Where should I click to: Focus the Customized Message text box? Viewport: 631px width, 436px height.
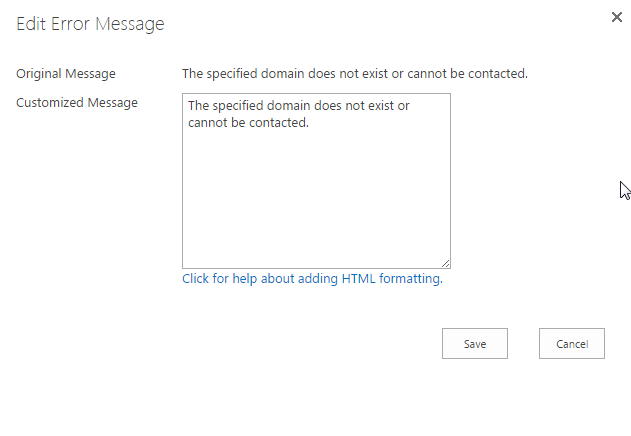[316, 180]
